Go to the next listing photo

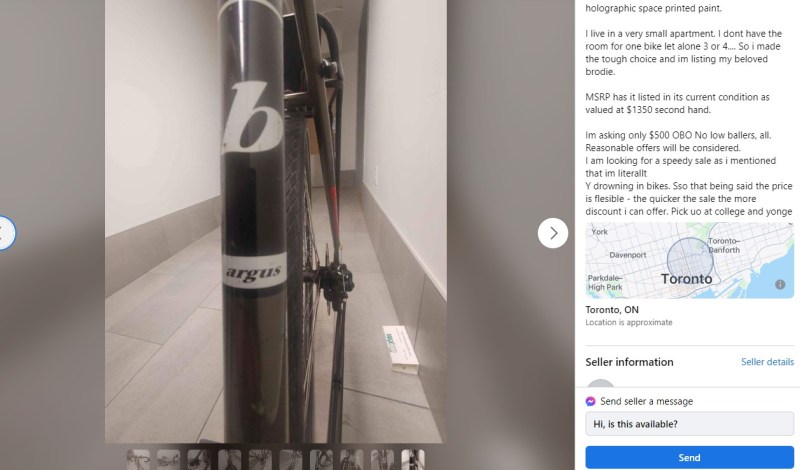point(553,233)
